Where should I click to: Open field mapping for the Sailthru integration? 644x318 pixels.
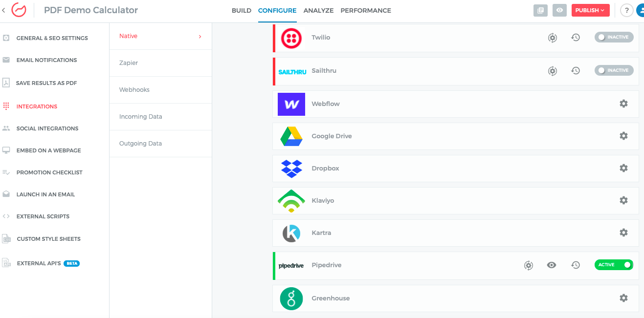pos(553,71)
